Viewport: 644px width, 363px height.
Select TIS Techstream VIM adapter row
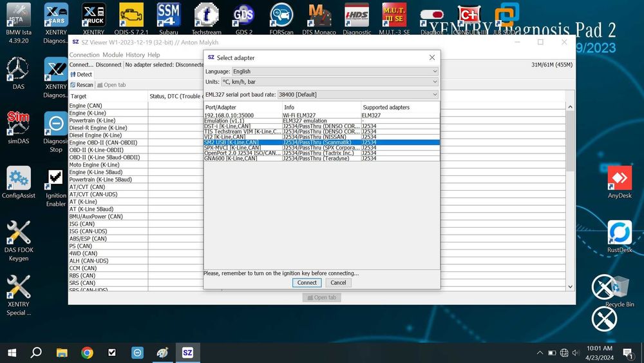click(x=321, y=132)
